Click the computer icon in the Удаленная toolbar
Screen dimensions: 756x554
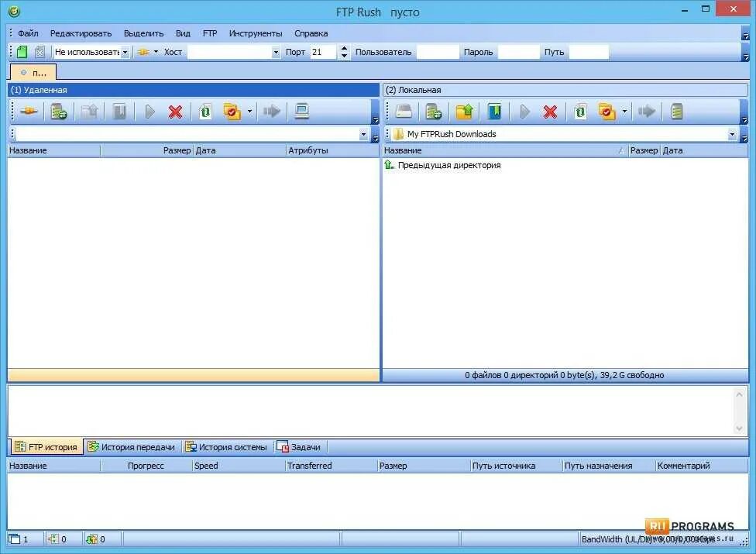pos(302,112)
